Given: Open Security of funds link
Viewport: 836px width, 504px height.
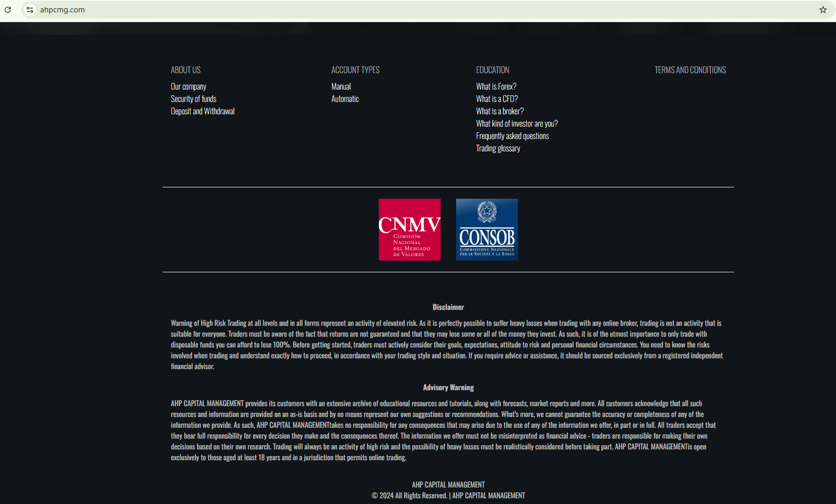Looking at the screenshot, I should pyautogui.click(x=194, y=99).
